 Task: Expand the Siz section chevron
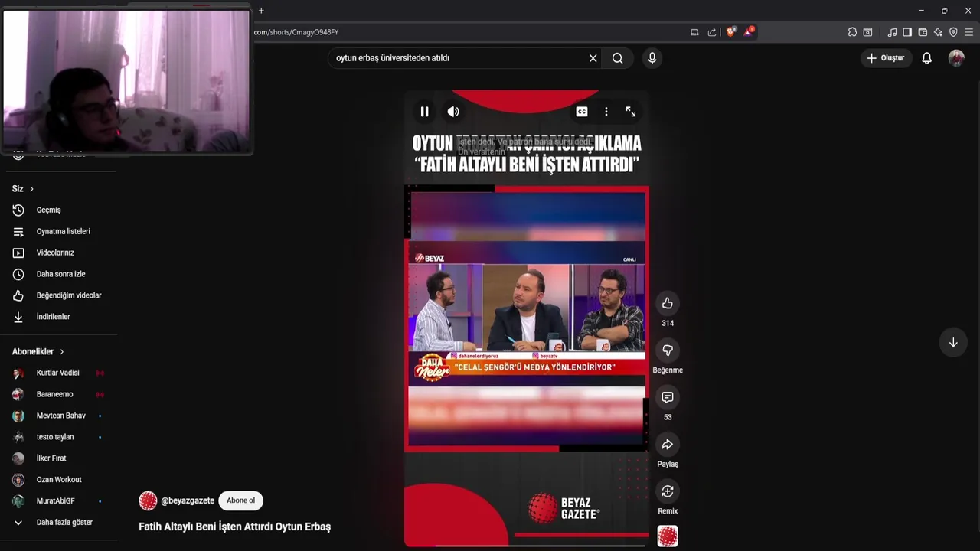tap(31, 189)
